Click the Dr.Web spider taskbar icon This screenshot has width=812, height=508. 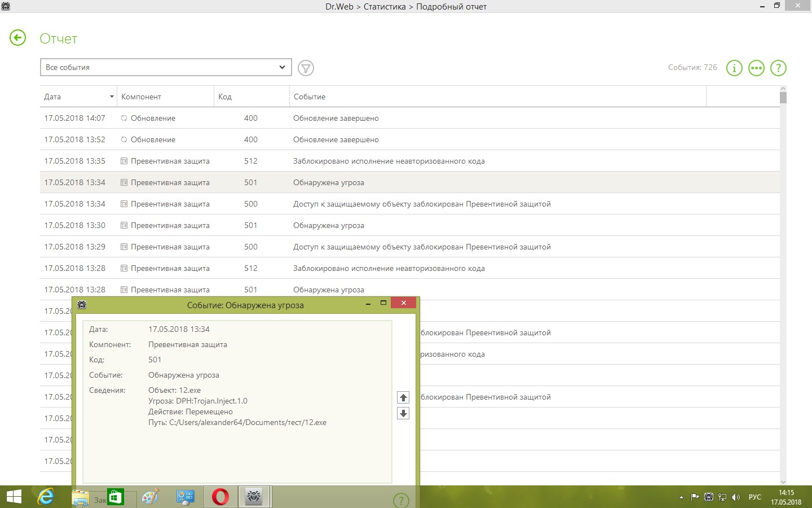254,497
